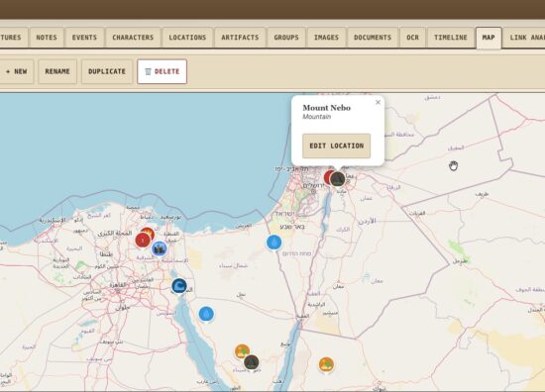
Task: Click Edit Location in the Mount Nebo popup
Action: (337, 146)
